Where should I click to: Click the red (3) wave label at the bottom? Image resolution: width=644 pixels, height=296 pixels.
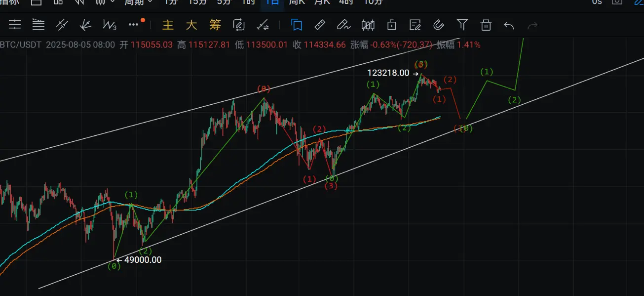tap(331, 186)
